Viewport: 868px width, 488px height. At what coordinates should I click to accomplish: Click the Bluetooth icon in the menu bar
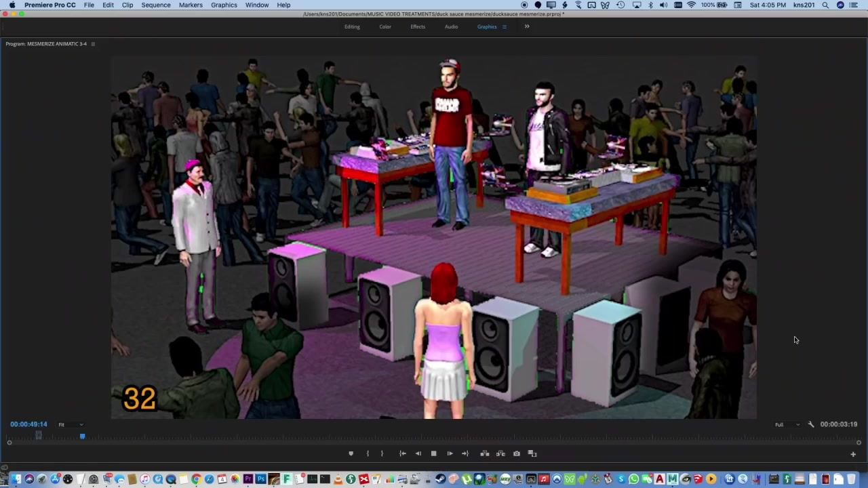coord(650,5)
